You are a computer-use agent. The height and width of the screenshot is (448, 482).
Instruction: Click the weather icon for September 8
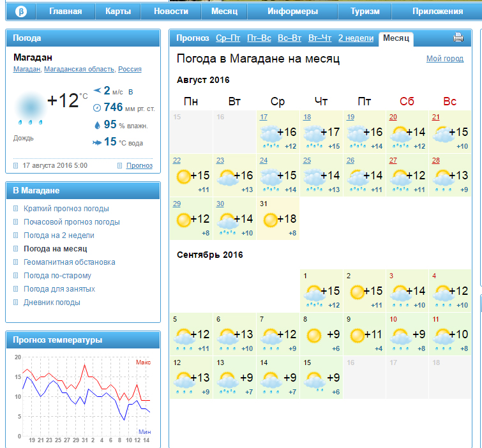pyautogui.click(x=314, y=335)
